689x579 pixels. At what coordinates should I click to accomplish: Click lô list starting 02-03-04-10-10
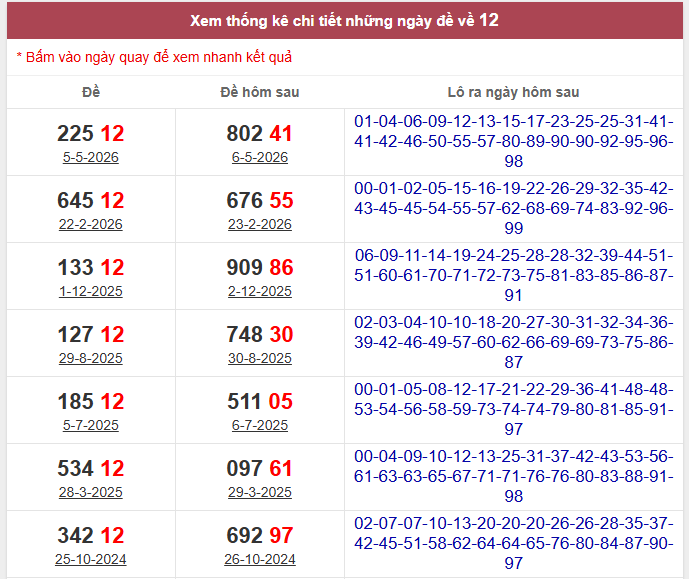click(x=514, y=342)
